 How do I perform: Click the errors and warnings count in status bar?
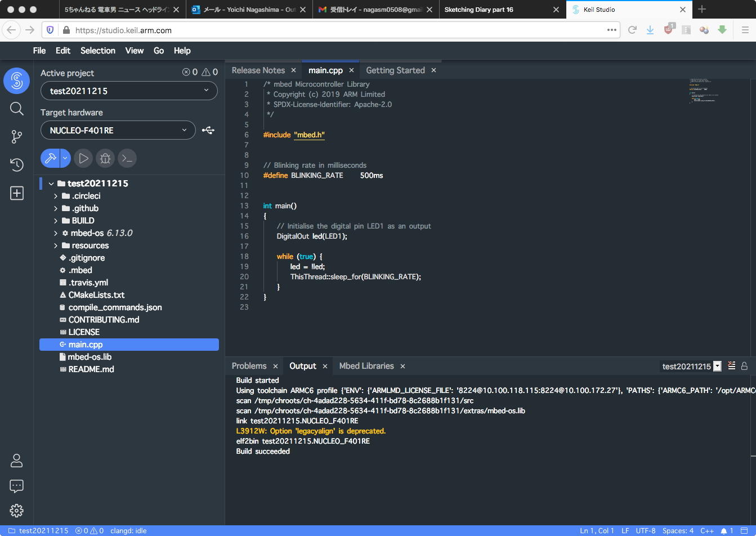(x=90, y=531)
